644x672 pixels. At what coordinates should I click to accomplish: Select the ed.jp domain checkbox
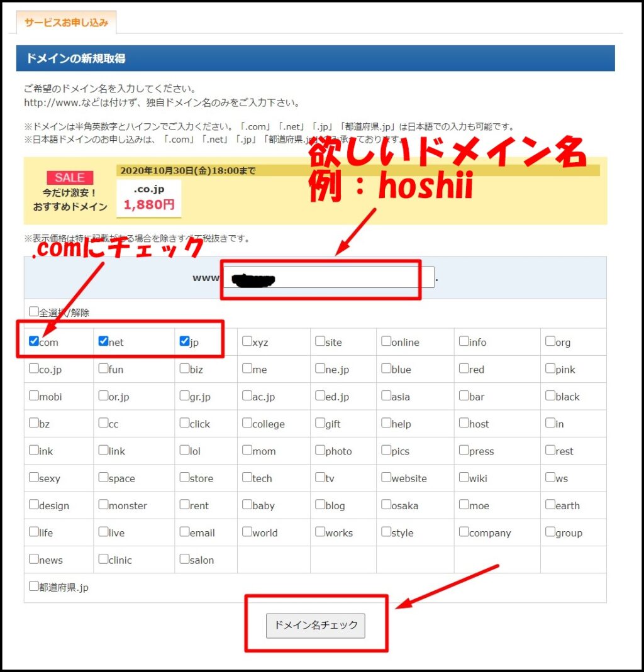320,395
